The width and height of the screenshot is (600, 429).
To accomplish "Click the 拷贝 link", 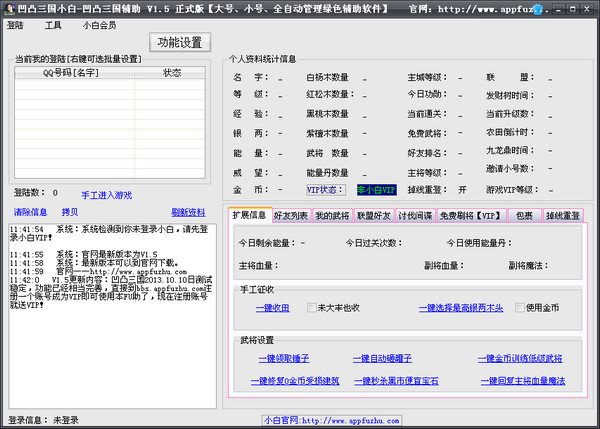I will point(70,212).
